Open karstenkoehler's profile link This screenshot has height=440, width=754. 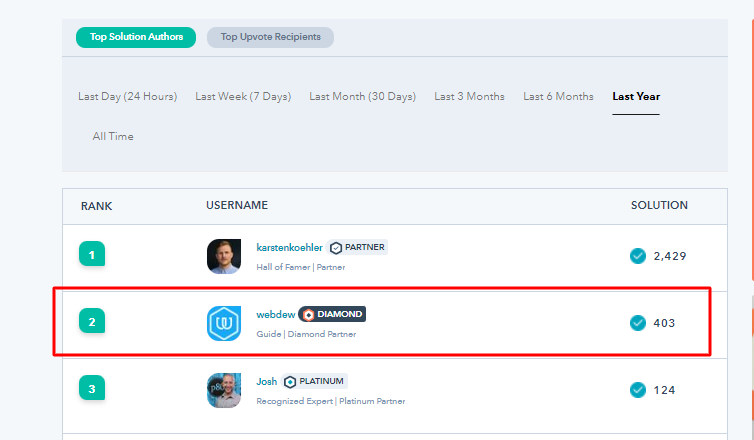pyautogui.click(x=289, y=247)
